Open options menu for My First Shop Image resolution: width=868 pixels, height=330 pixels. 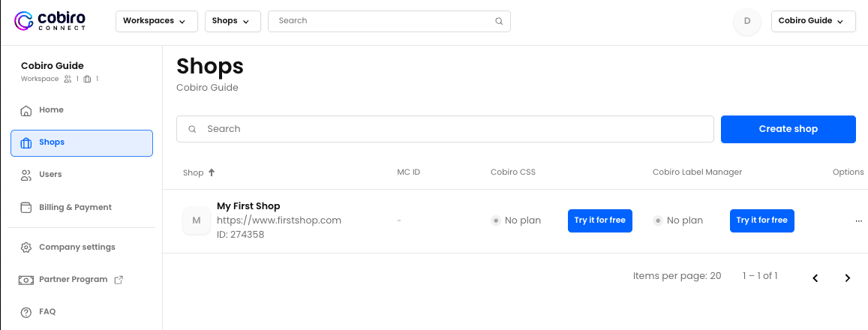858,220
